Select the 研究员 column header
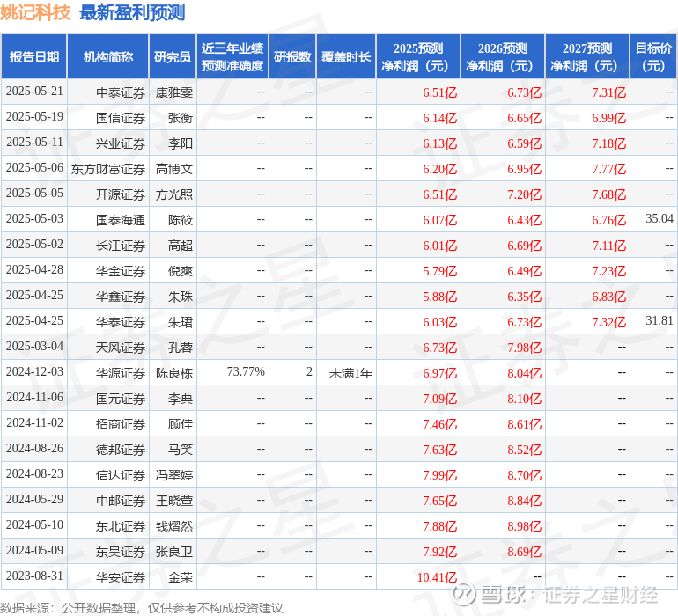 point(173,56)
